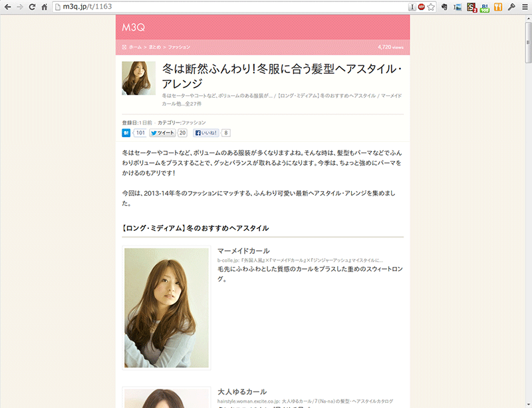
Task: Click the section heading ロング・ミディアム
Action: pos(196,228)
